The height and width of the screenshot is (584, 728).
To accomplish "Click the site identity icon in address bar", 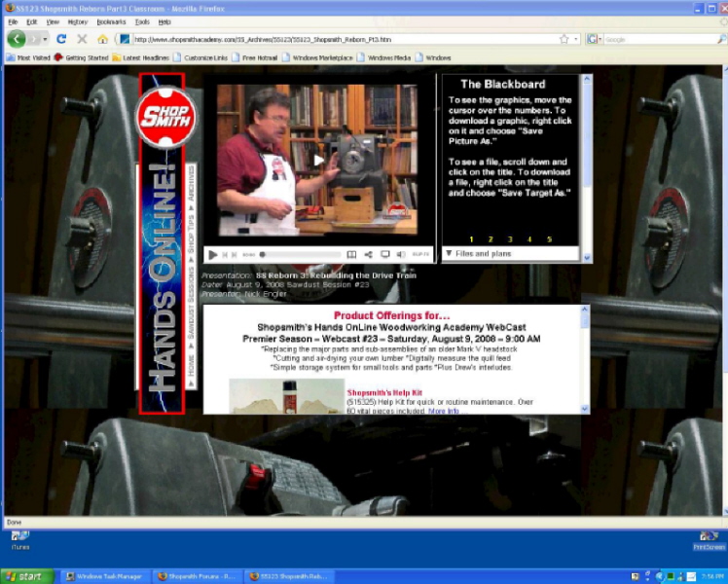I will 125,40.
